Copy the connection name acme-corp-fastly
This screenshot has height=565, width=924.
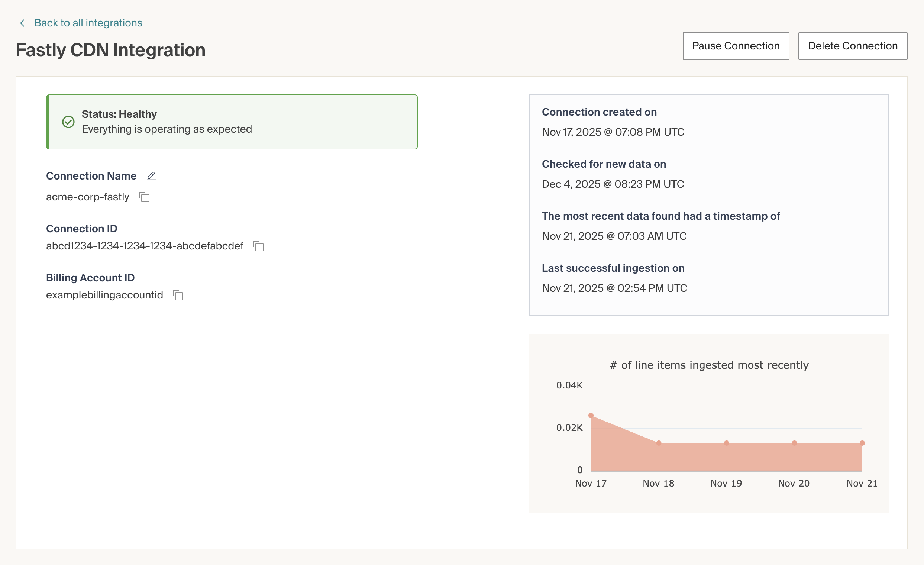tap(145, 197)
